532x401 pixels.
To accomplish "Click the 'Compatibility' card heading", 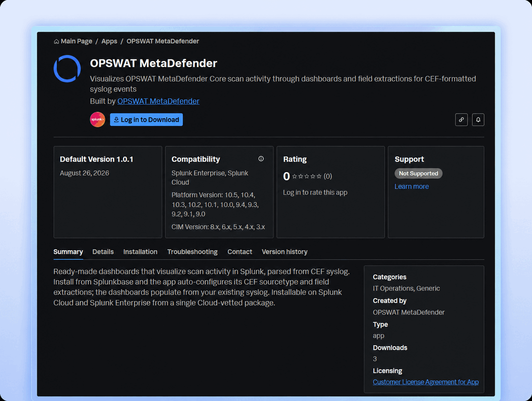I will pyautogui.click(x=196, y=159).
